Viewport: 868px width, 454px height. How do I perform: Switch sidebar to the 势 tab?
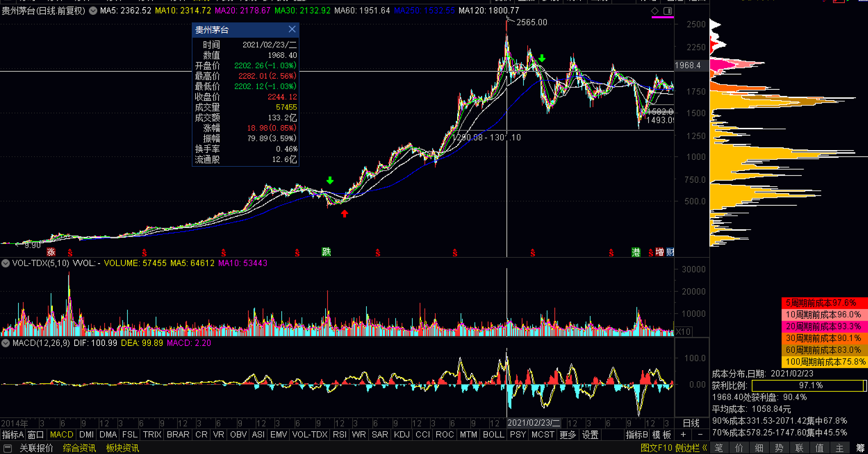780,448
